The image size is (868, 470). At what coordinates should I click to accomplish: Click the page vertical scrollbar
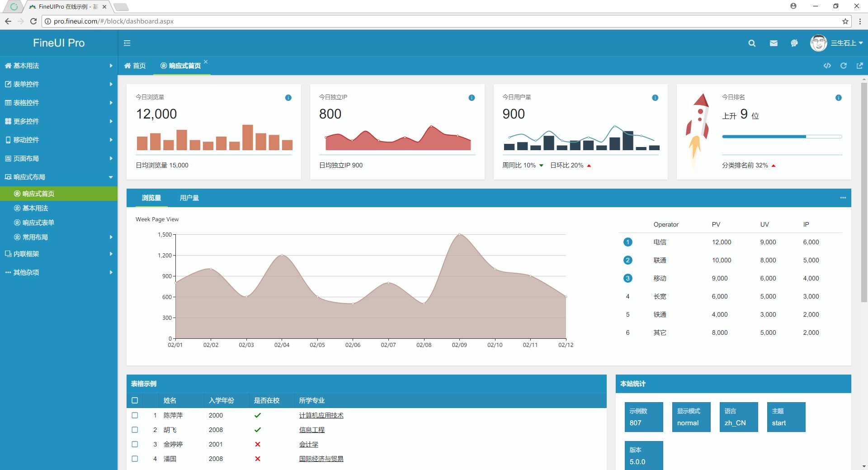click(x=864, y=192)
